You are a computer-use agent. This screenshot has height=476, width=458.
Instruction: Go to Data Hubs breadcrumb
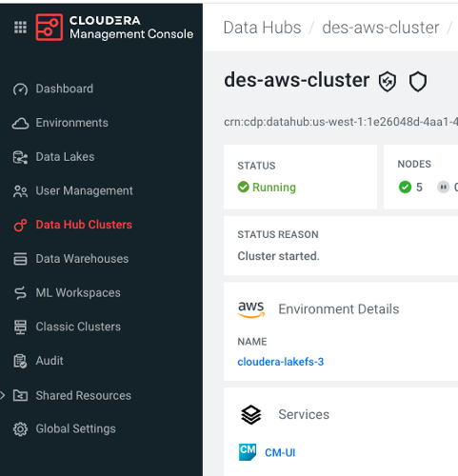click(x=262, y=28)
